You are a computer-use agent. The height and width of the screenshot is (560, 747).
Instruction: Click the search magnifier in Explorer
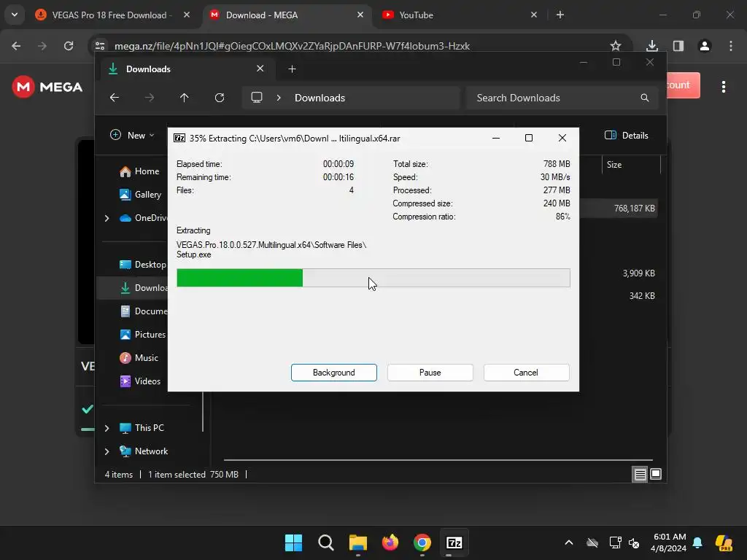pyautogui.click(x=645, y=98)
